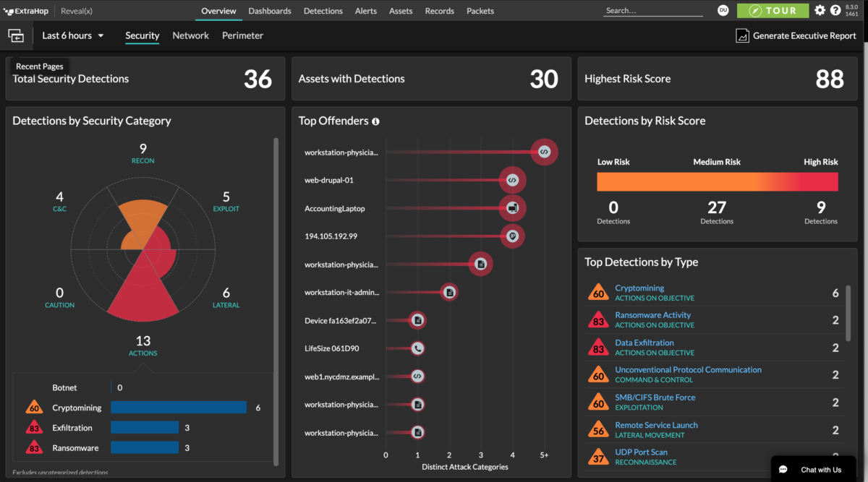Start the TOUR from the green button
The width and height of the screenshot is (868, 482).
point(773,10)
